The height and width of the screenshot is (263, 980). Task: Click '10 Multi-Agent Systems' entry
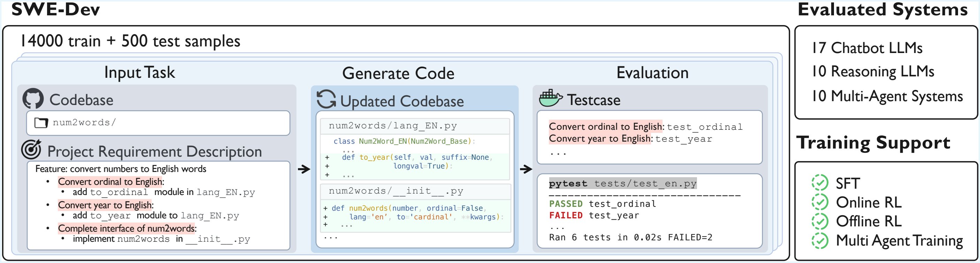[x=887, y=96]
